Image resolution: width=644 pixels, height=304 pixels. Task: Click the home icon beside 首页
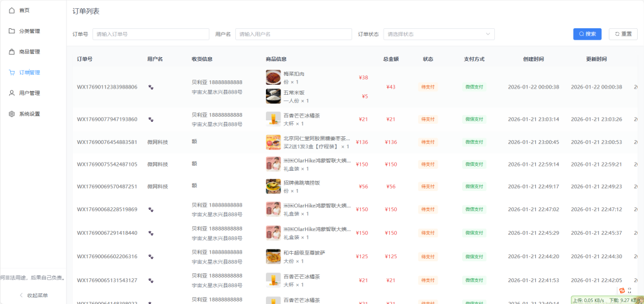coord(11,10)
